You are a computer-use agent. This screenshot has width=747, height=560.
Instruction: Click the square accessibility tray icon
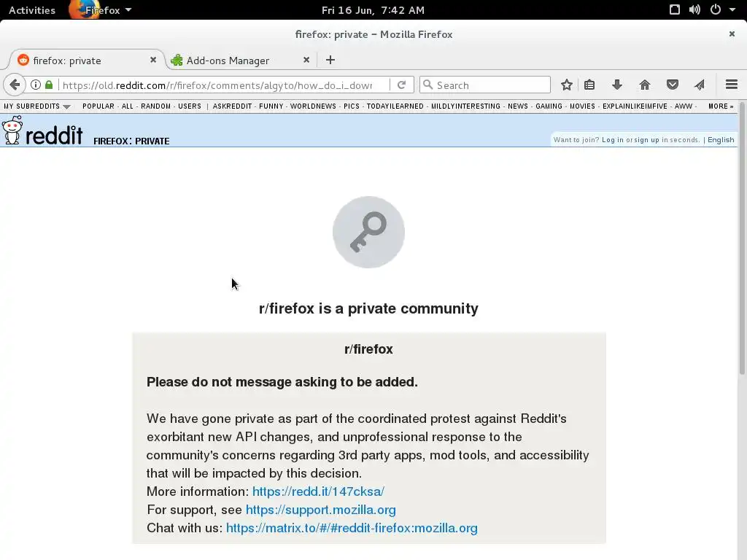coord(675,9)
